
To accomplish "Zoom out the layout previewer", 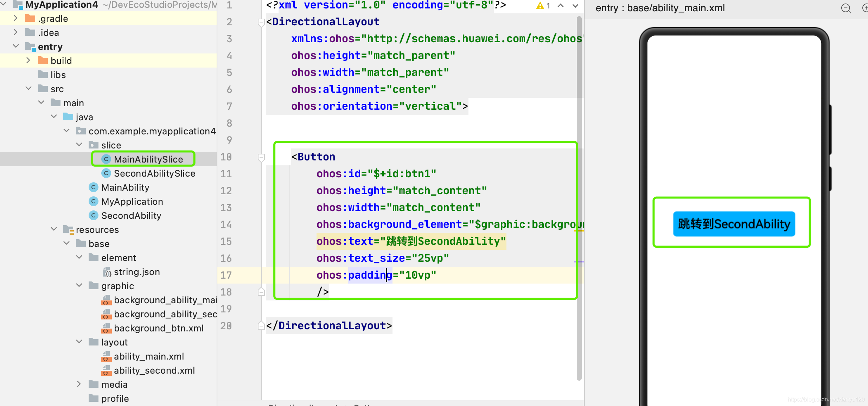I will 846,8.
